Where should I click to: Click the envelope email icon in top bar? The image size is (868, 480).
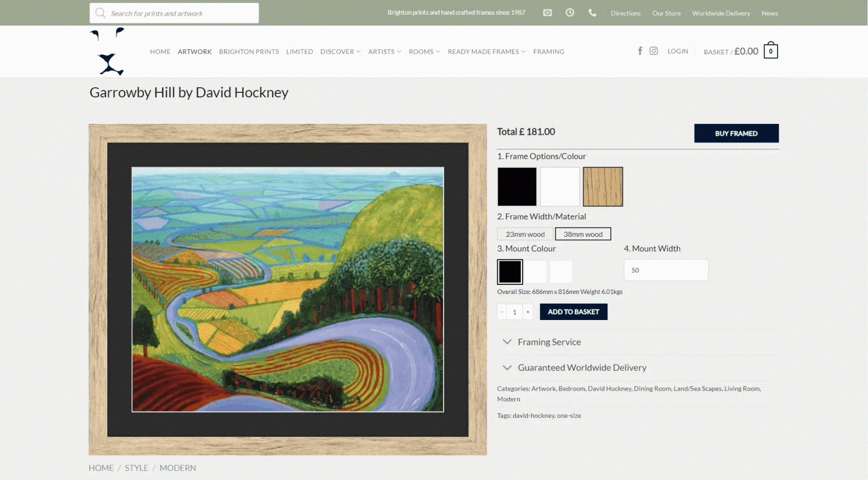tap(547, 13)
